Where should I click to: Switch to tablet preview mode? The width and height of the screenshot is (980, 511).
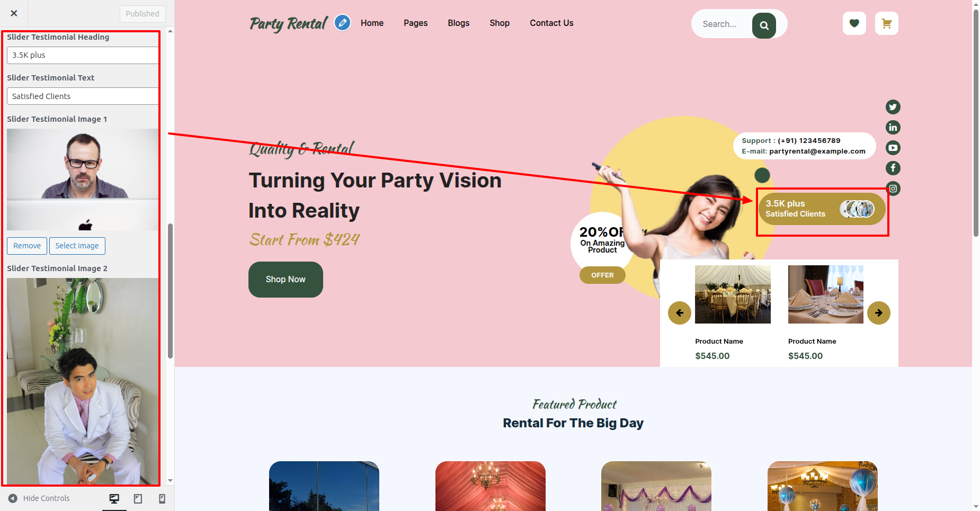pos(138,498)
